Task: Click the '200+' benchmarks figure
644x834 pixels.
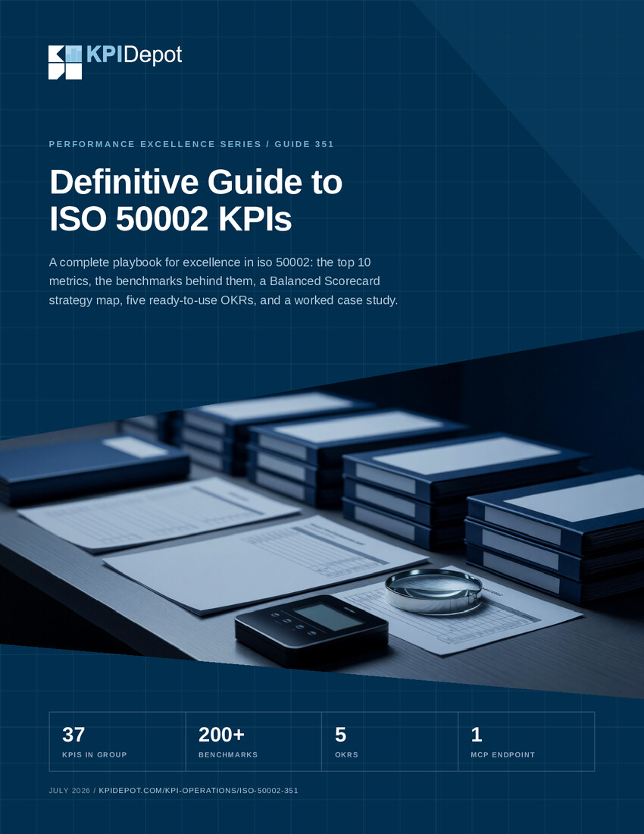Action: 221,735
